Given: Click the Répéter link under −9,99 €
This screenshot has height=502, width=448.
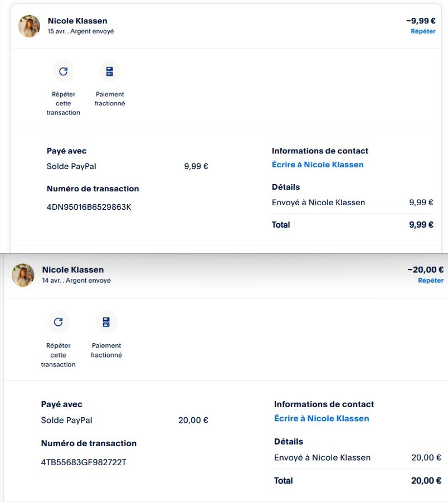Looking at the screenshot, I should pos(423,32).
